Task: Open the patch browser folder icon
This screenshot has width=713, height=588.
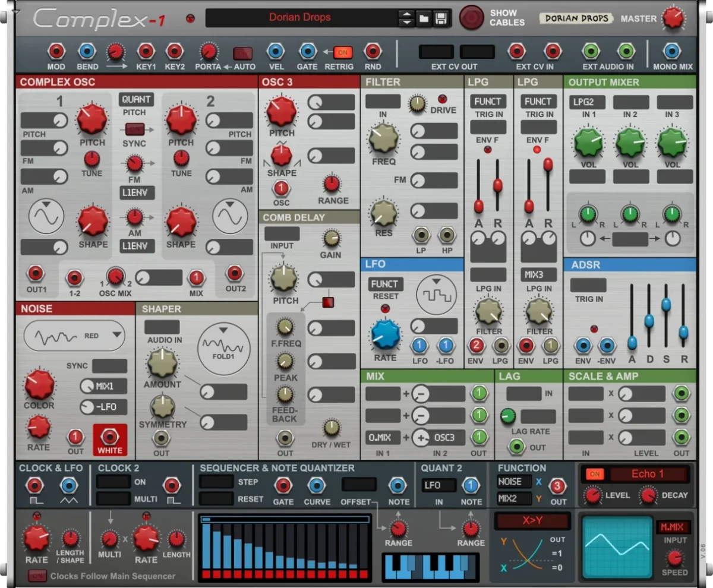Action: tap(424, 18)
